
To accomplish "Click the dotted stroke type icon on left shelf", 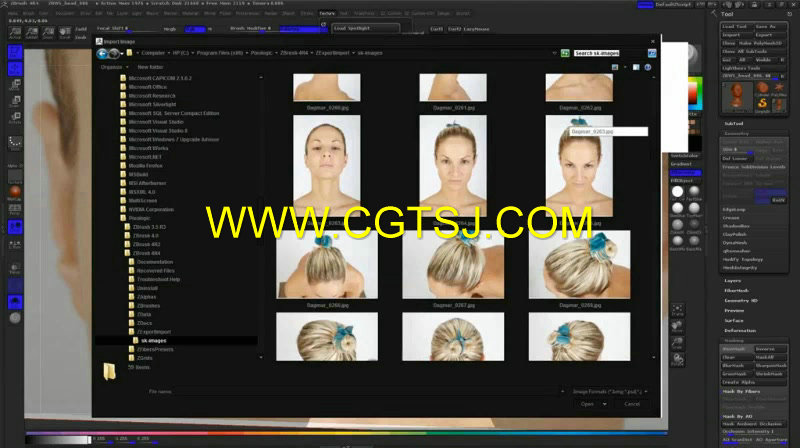I will [x=15, y=142].
